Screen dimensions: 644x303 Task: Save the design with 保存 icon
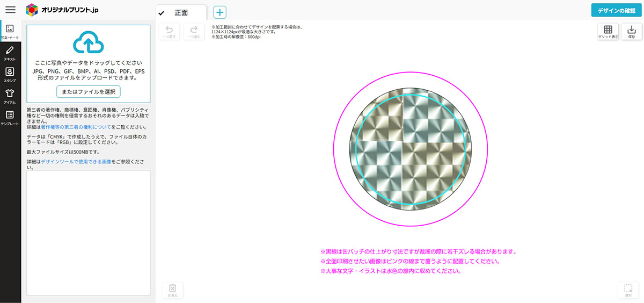(632, 32)
